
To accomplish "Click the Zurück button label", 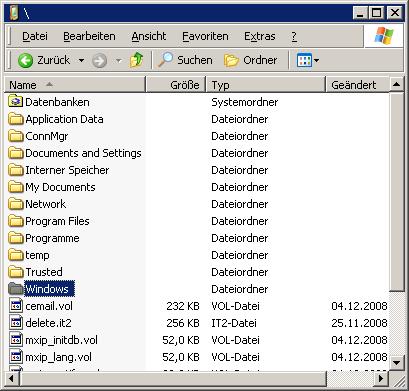I will click(54, 60).
